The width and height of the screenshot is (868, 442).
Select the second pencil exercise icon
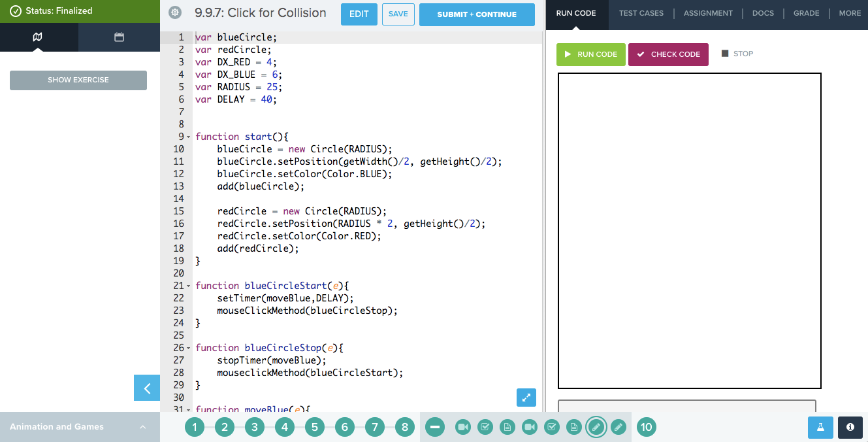(619, 427)
